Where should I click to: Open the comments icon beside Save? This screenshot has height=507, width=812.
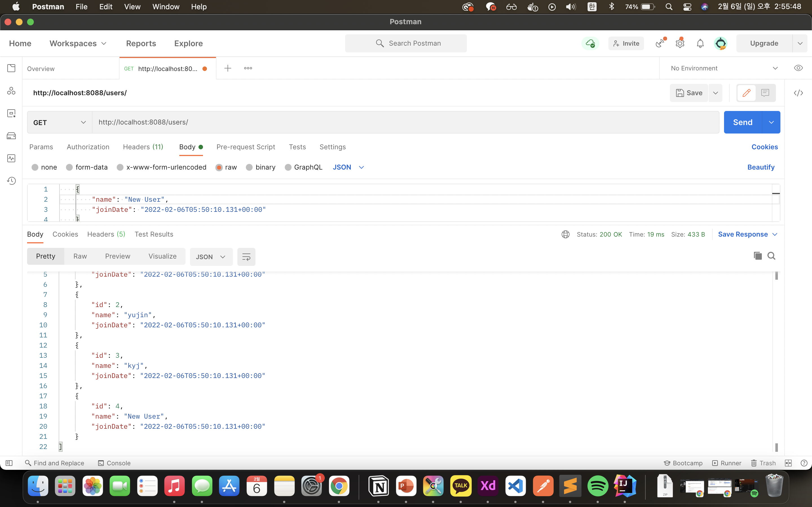[x=765, y=93]
